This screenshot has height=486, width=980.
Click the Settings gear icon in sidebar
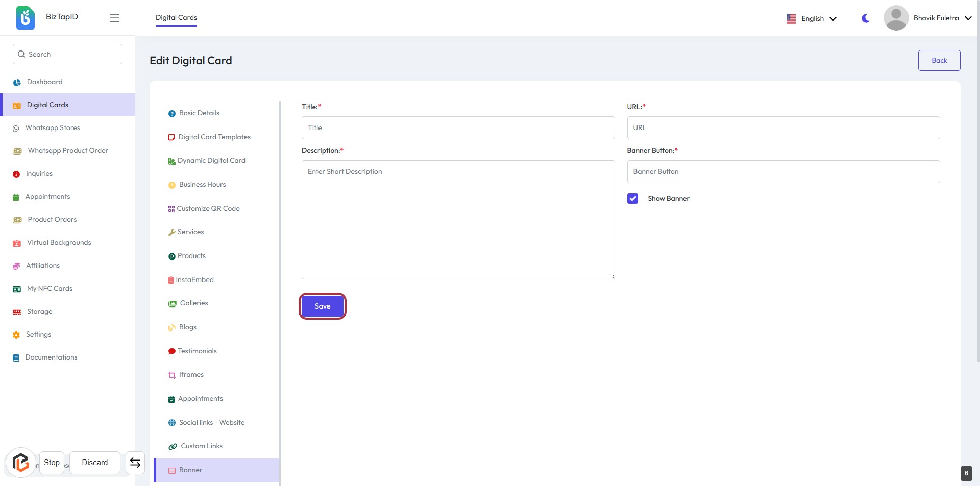point(16,335)
